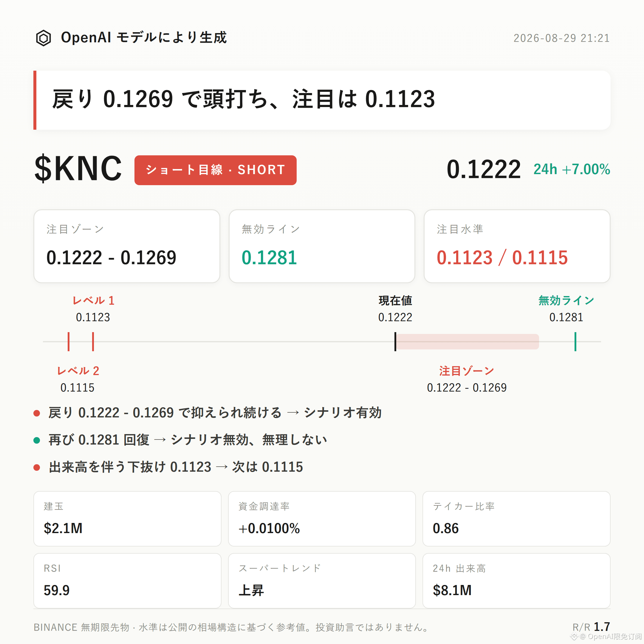Screen dimensions: 644x644
Task: Click the red '注目ゾーン' label below the scale
Action: click(467, 371)
